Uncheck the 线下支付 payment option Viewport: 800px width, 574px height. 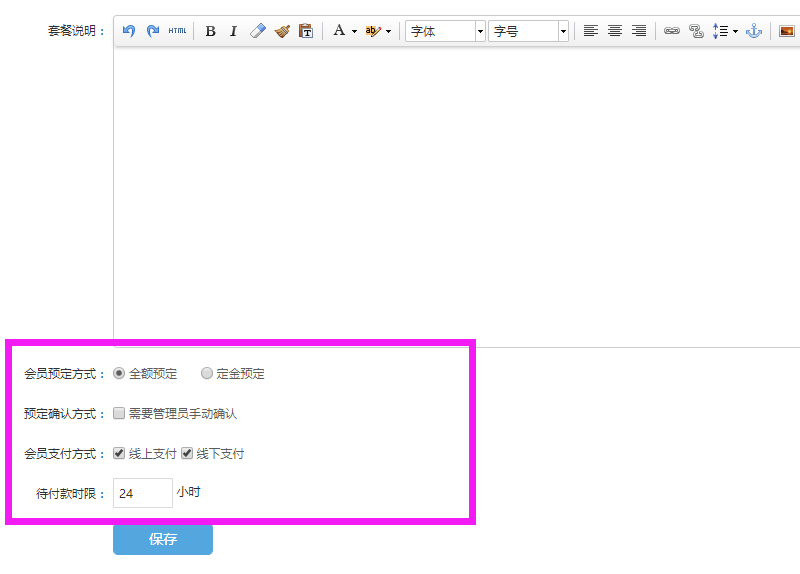(x=186, y=453)
